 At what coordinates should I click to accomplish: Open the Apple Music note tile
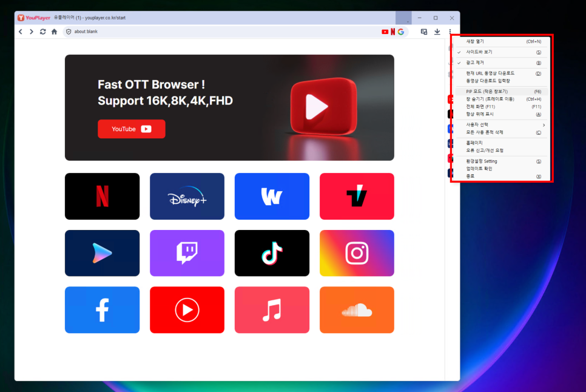[272, 310]
